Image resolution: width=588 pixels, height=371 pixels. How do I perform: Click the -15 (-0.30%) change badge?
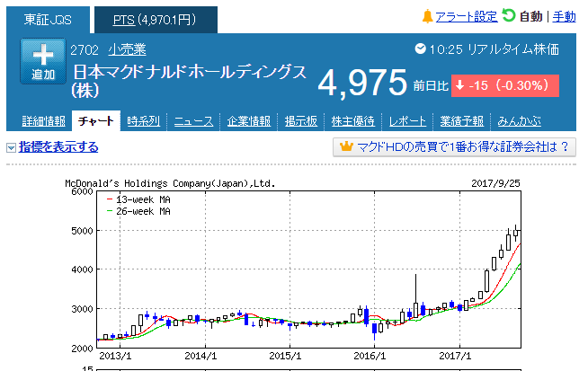pos(504,86)
